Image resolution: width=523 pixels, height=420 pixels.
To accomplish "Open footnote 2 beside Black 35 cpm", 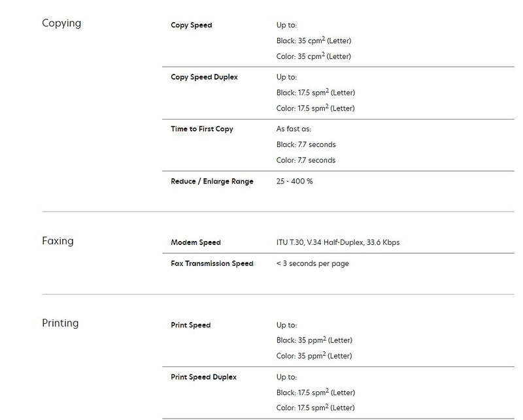I will (323, 39).
